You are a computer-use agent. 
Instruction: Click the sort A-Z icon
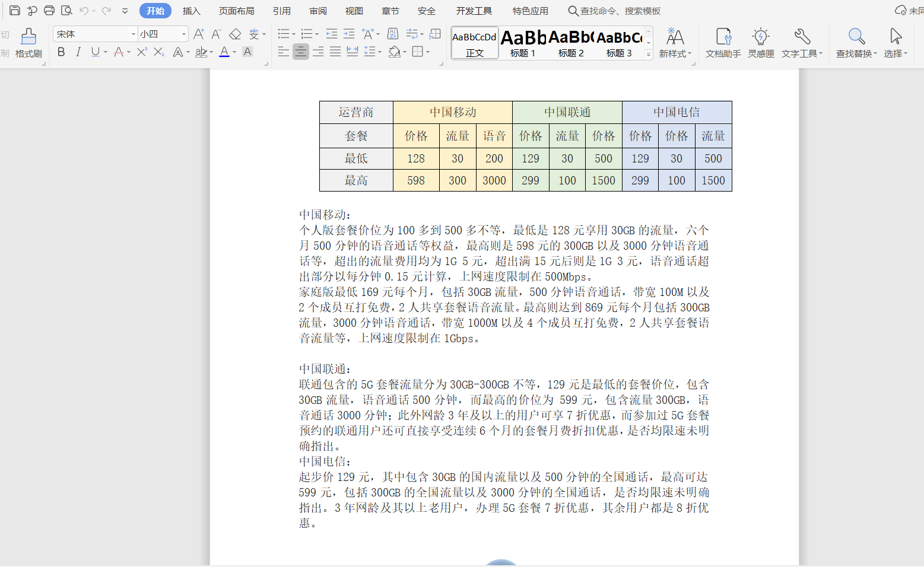(393, 34)
